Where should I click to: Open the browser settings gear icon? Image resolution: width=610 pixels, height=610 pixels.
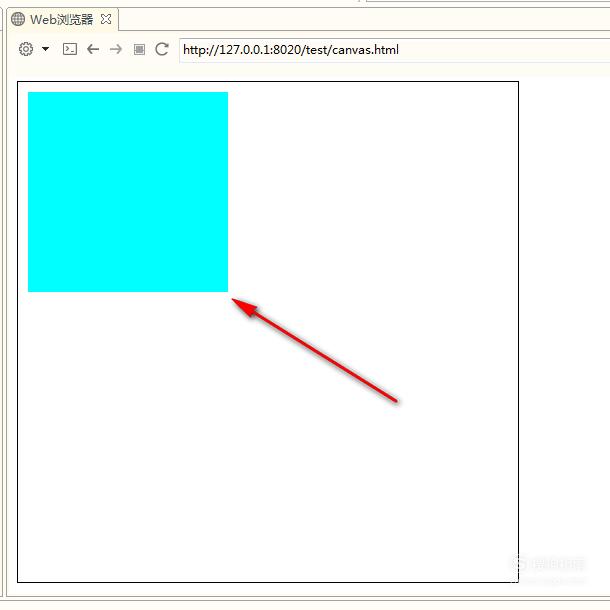26,49
